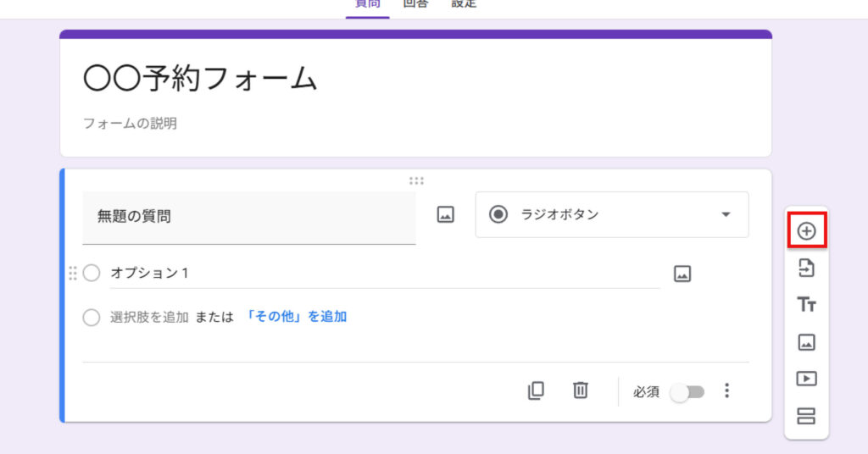Add image to オプション 1
The width and height of the screenshot is (868, 454).
pyautogui.click(x=682, y=274)
